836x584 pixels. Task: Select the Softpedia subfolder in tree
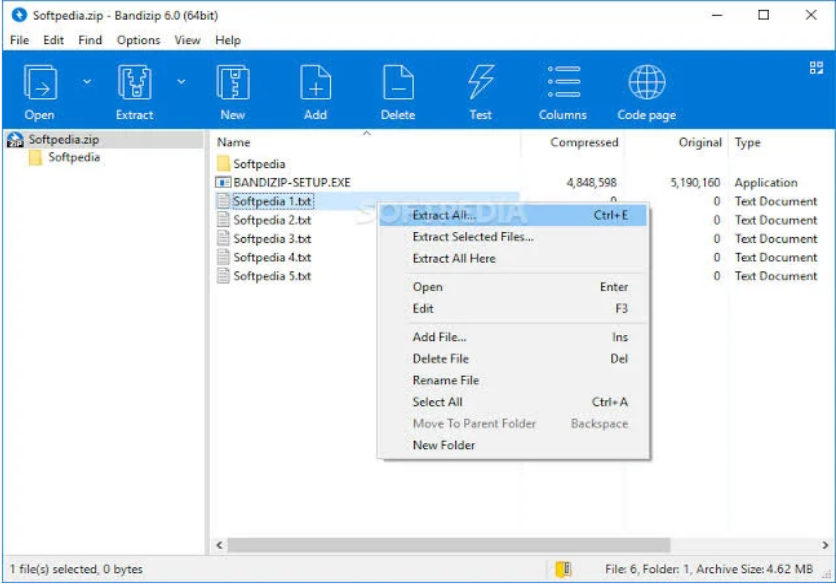(74, 157)
